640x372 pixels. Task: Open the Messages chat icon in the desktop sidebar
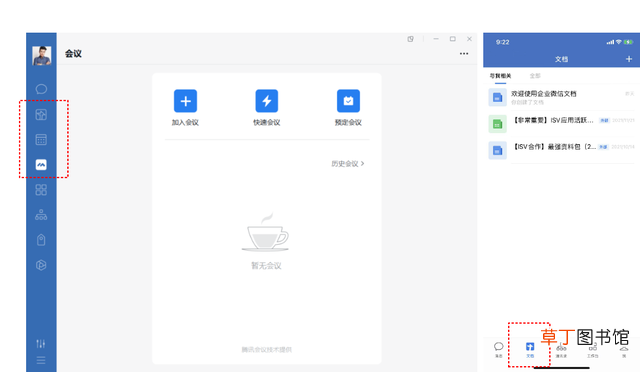click(x=41, y=89)
